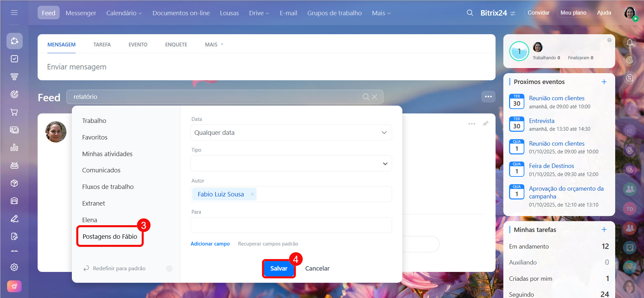Remove Fabio Luiz Sousa author tag
644x298 pixels.
tap(252, 194)
